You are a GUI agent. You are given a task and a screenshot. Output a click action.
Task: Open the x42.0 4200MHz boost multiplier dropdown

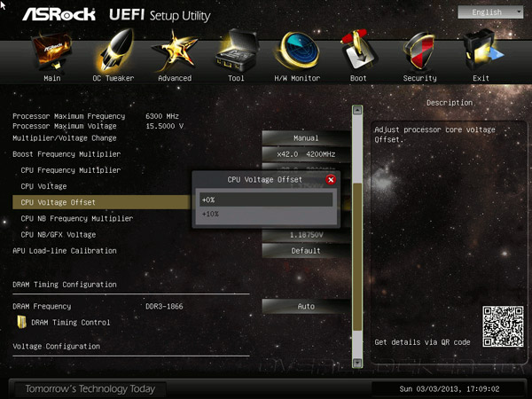coord(306,154)
